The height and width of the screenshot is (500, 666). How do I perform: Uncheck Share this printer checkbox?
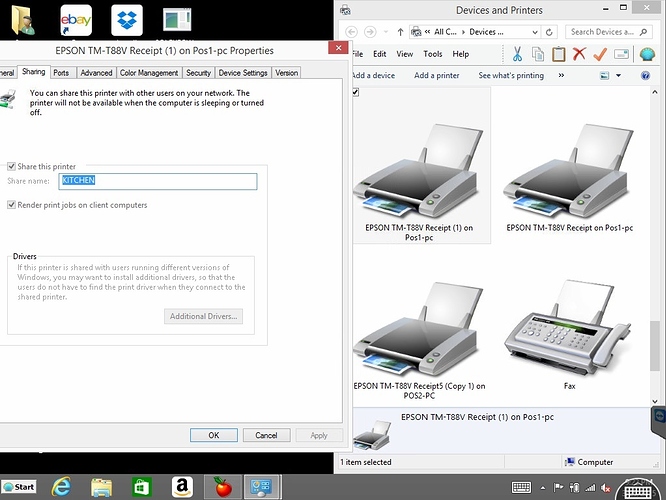point(11,166)
